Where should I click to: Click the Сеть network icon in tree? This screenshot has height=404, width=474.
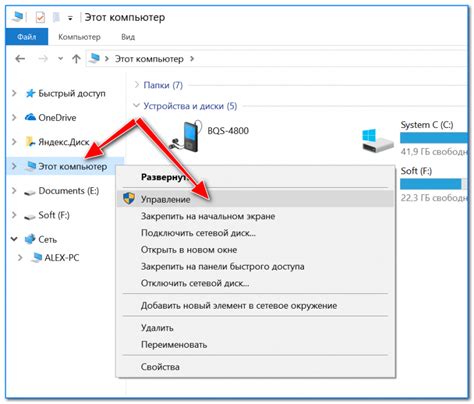point(30,239)
